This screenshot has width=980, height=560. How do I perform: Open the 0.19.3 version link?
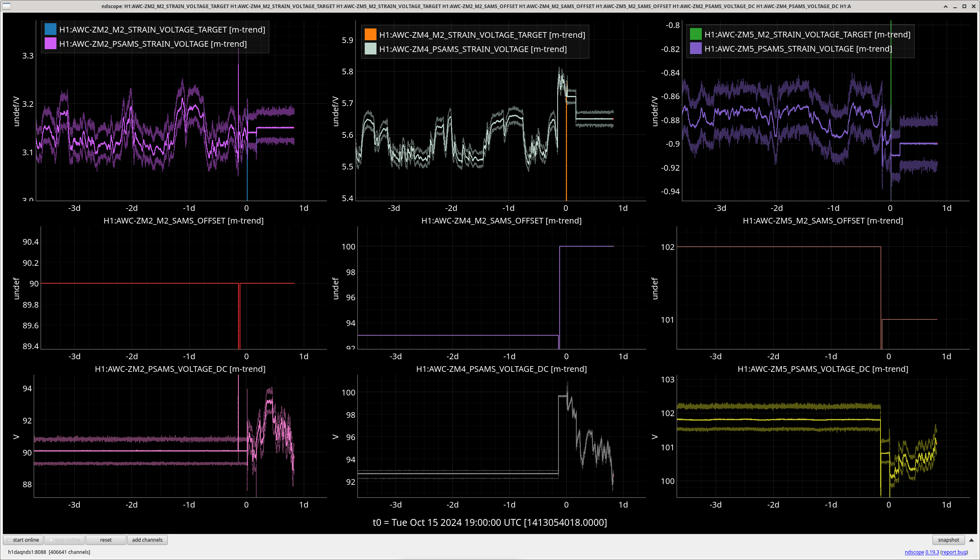pos(932,552)
